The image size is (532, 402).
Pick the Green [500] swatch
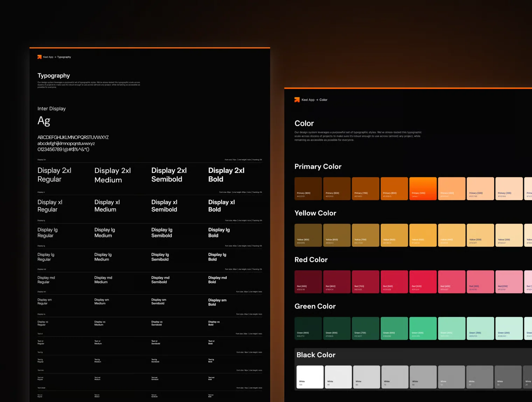coord(423,328)
